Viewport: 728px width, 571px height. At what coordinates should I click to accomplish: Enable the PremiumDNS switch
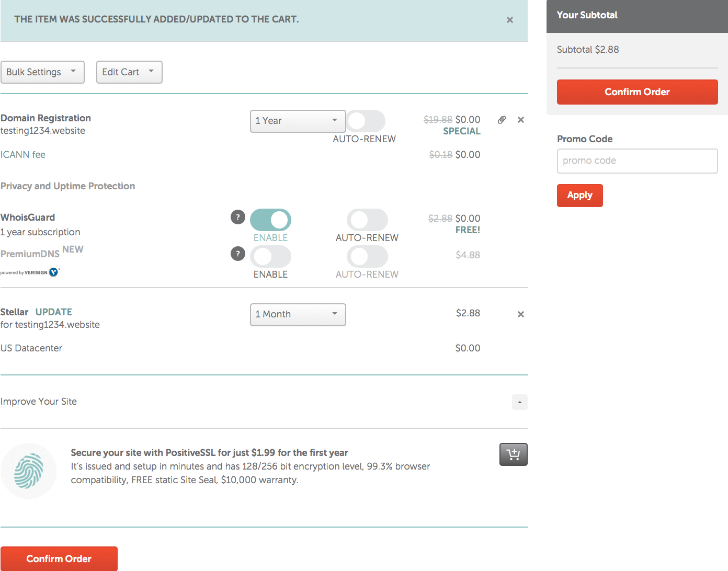pos(270,256)
